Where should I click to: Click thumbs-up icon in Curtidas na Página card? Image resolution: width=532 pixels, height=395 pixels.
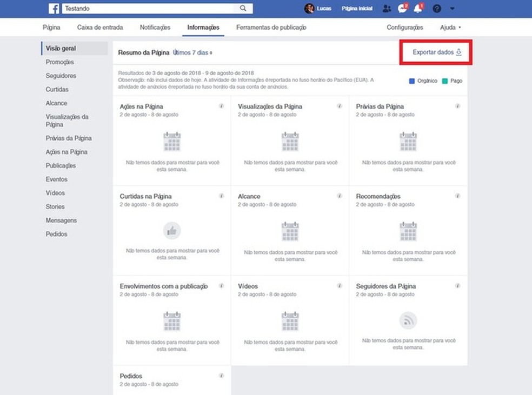[x=172, y=231]
